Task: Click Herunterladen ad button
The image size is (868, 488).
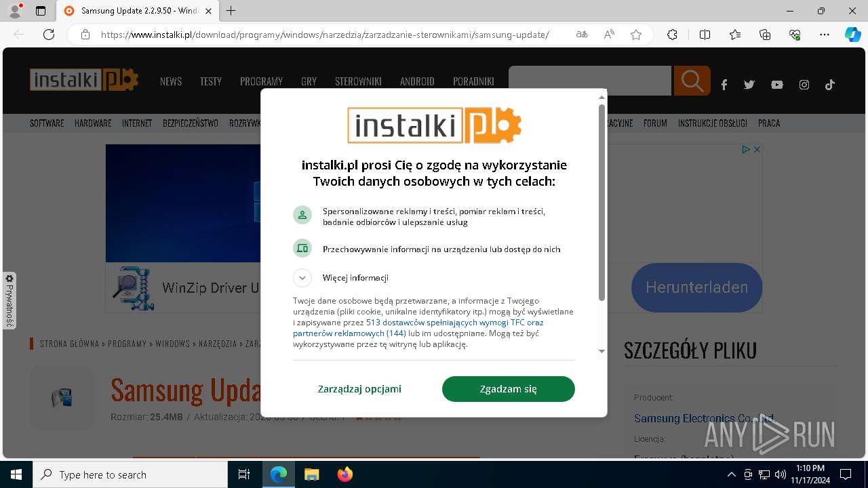Action: [696, 287]
